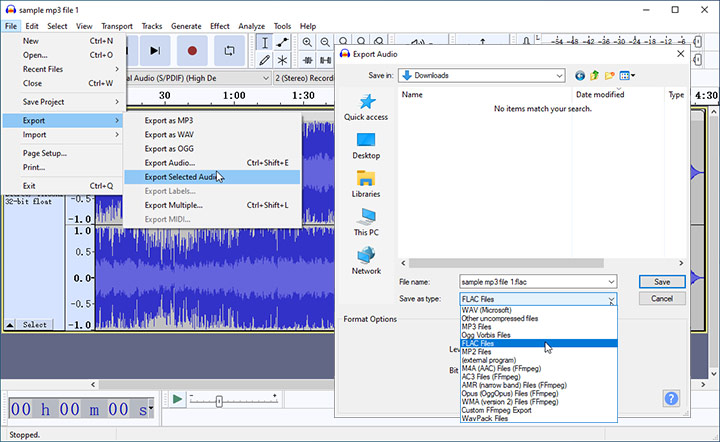Viewport: 720px width, 442px height.
Task: Activate the Multi-tool asterisk icon
Action: [x=283, y=60]
